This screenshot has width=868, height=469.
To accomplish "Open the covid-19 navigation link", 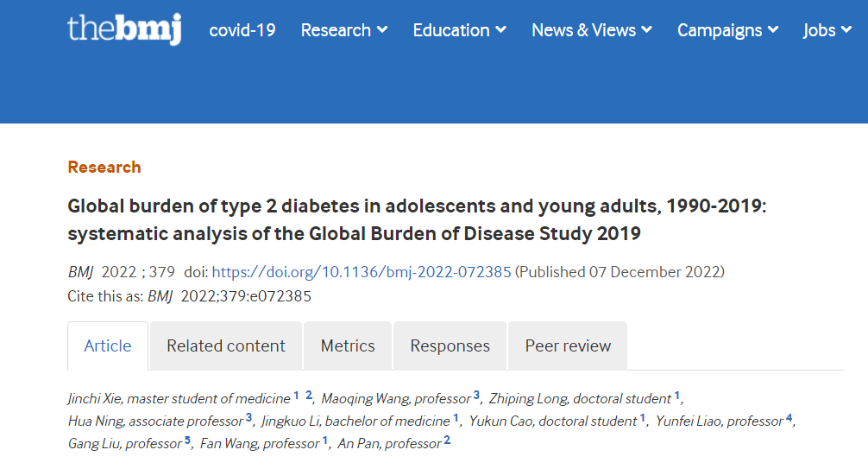I will 242,30.
